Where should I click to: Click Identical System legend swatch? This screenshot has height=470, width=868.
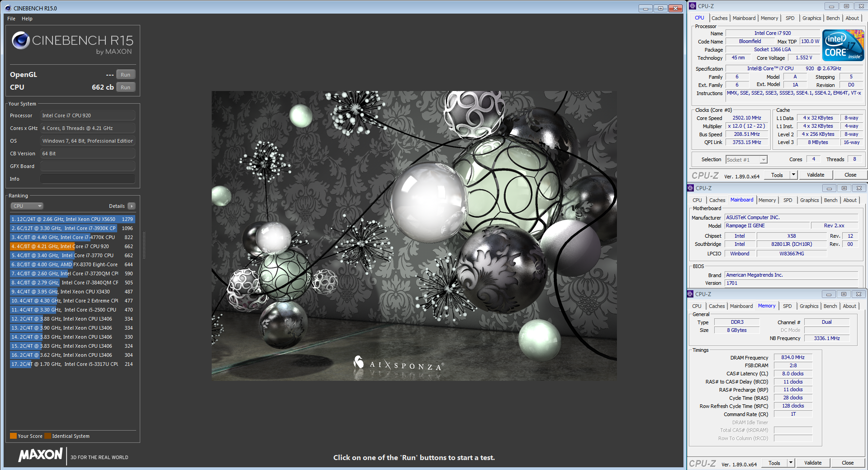(47, 436)
